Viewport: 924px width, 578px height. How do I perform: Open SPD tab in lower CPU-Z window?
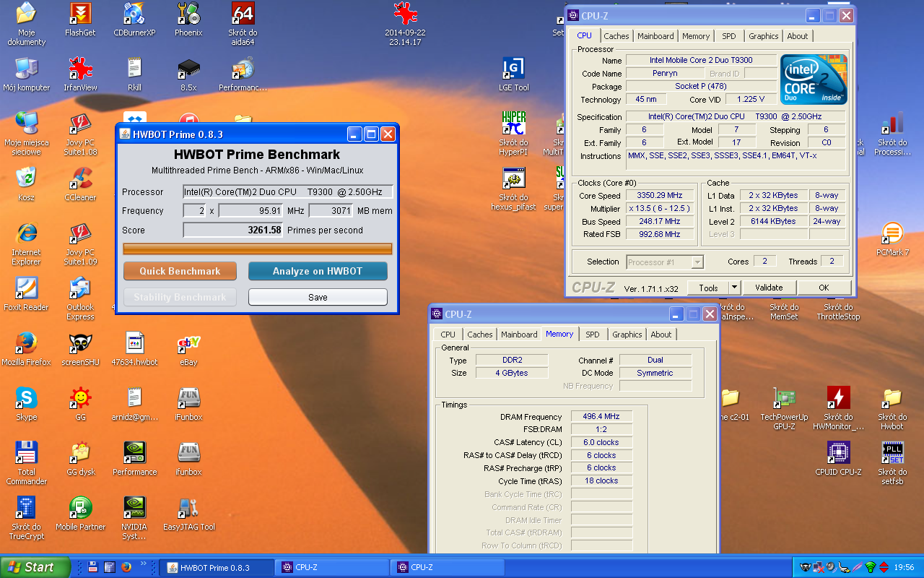coord(593,335)
